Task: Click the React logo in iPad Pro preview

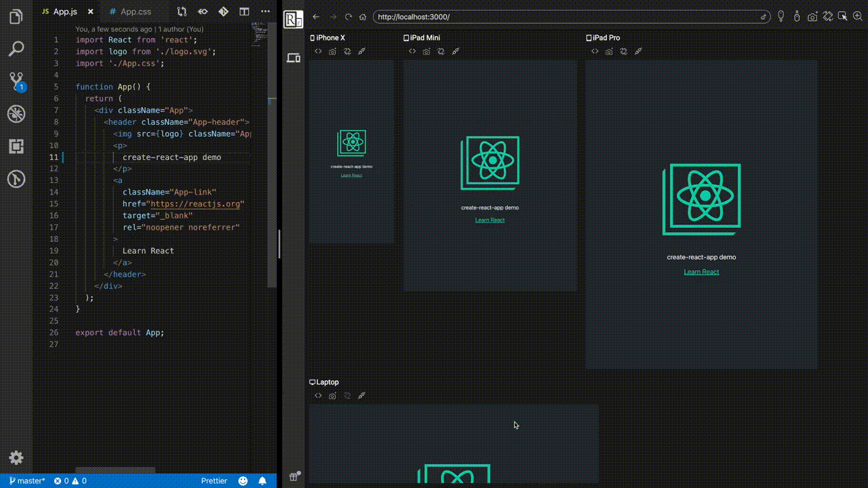Action: coord(702,199)
